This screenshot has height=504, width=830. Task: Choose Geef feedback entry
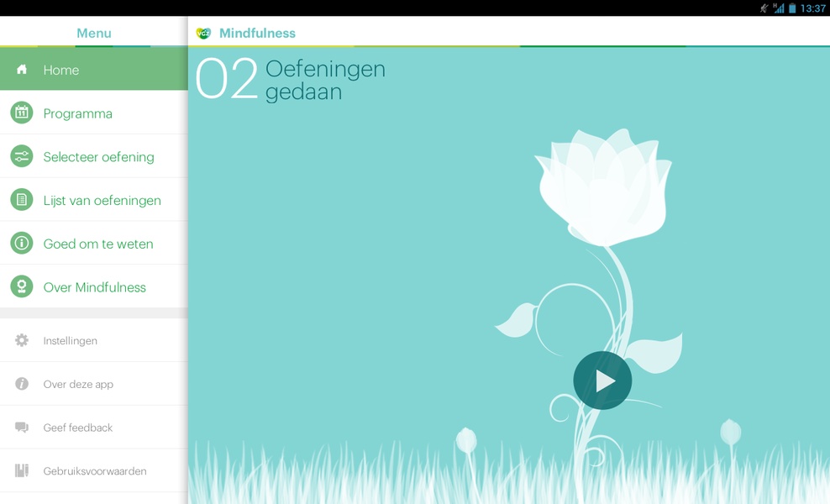tap(94, 428)
